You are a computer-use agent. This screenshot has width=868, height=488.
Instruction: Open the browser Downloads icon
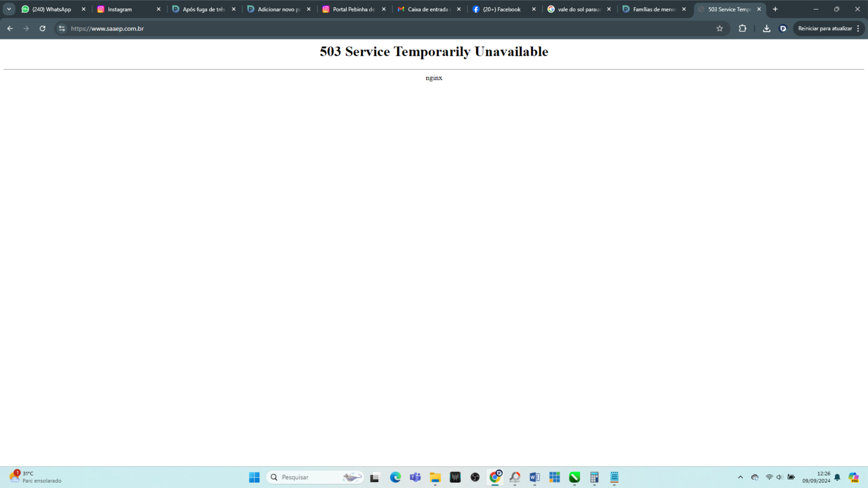pyautogui.click(x=766, y=28)
